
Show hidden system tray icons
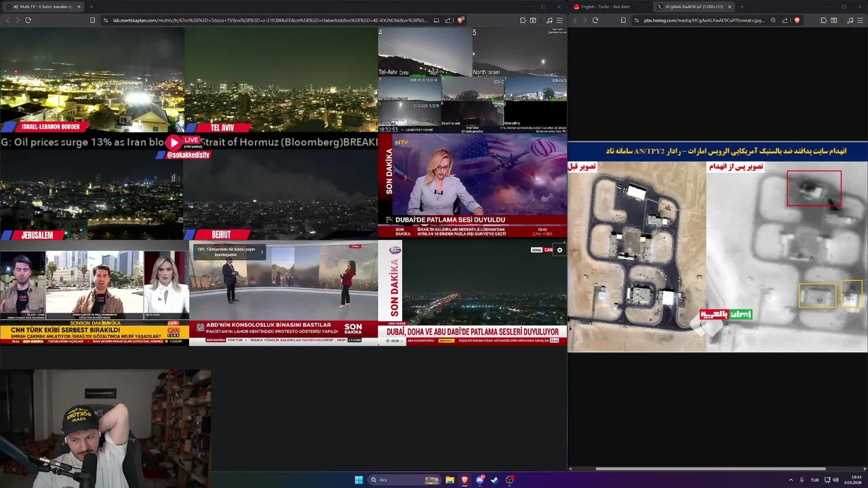pos(791,480)
